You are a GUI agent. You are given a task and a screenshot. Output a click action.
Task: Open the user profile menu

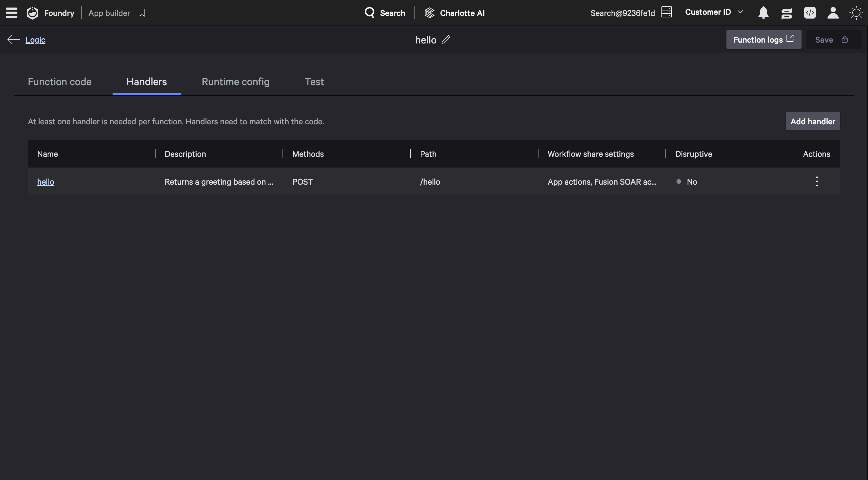[833, 13]
